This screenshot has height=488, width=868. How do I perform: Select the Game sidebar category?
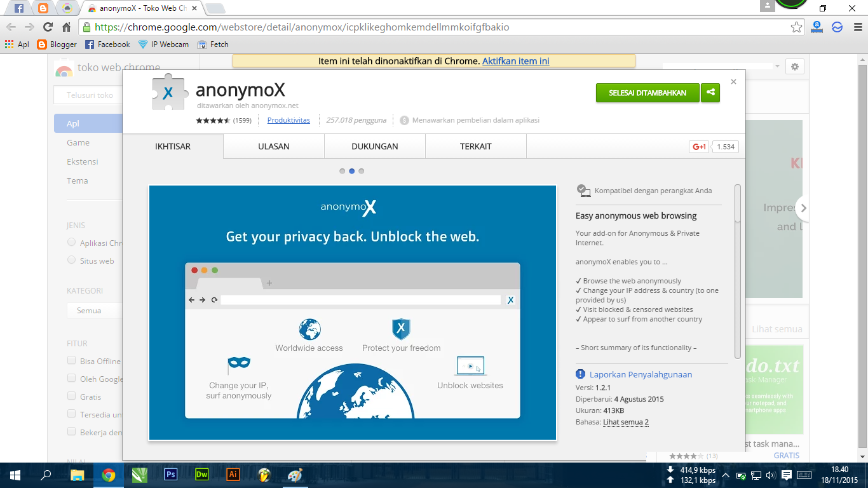click(x=78, y=142)
